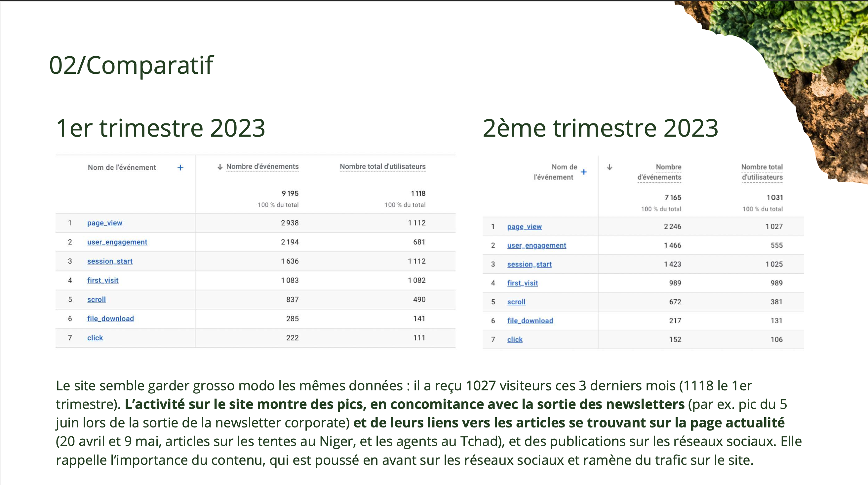868x485 pixels.
Task: Select the 2ème trimestre 2023 heading
Action: tap(600, 128)
